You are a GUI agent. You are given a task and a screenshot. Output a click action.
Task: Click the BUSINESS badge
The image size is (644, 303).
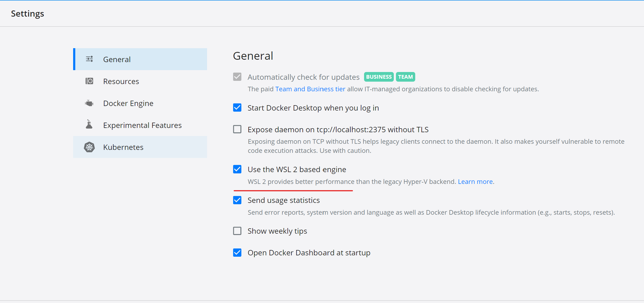379,77
